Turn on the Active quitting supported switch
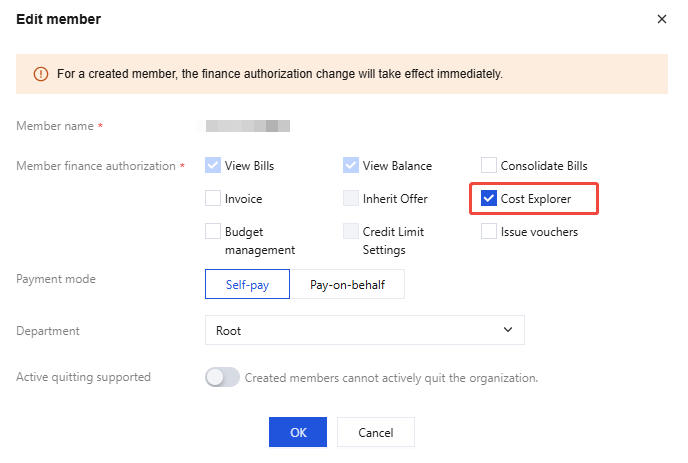The width and height of the screenshot is (688, 463). tap(222, 378)
